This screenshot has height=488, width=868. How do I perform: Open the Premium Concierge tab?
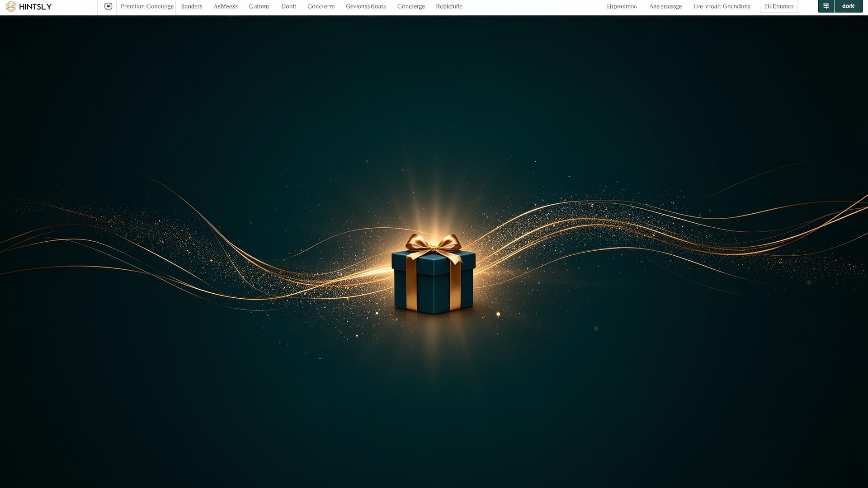point(147,6)
